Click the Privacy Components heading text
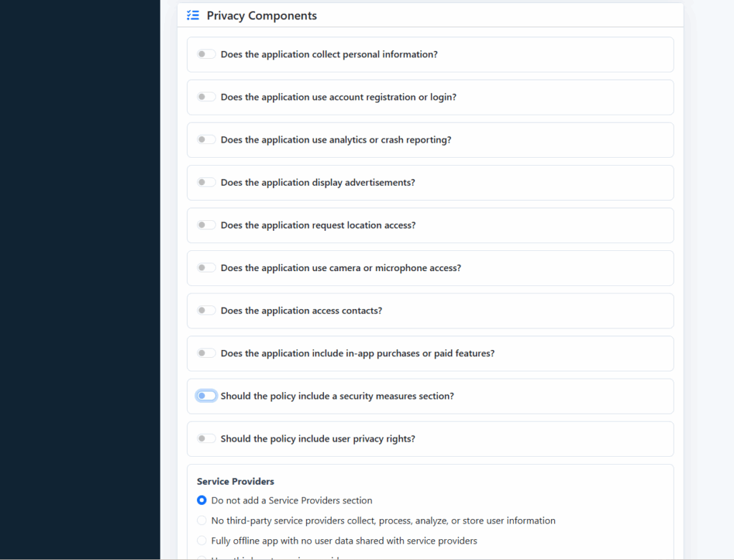734x560 pixels. (262, 16)
